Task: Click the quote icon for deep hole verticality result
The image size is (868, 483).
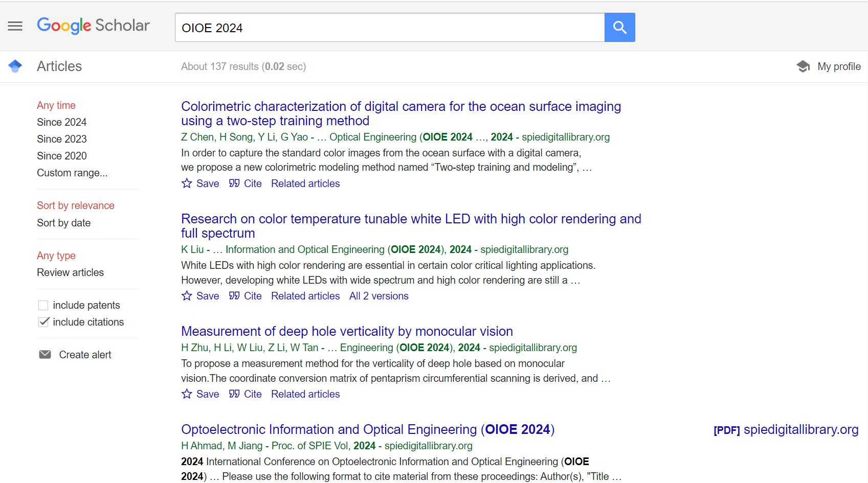Action: pos(234,394)
